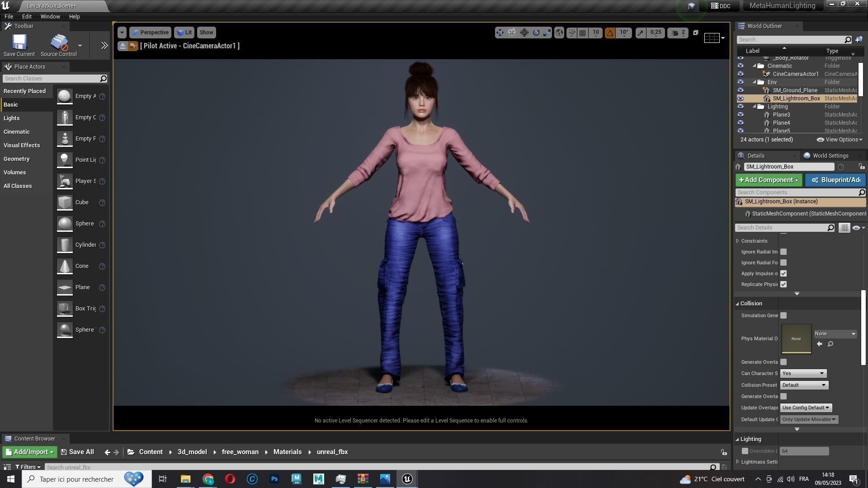Viewport: 868px width, 488px height.
Task: Hide SM_Ground_Plane with its eye icon
Action: coord(741,90)
